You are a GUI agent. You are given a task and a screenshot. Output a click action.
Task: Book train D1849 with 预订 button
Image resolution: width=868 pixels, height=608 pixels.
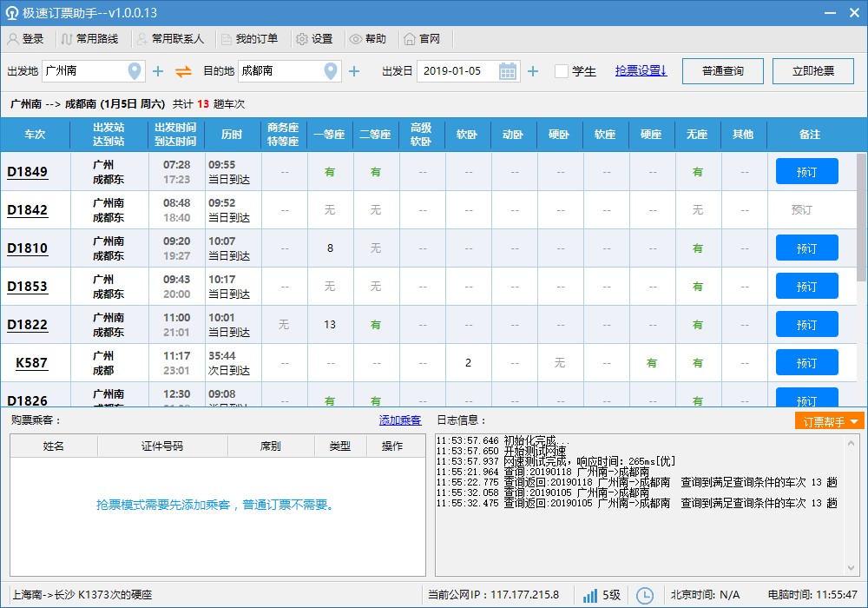[806, 172]
